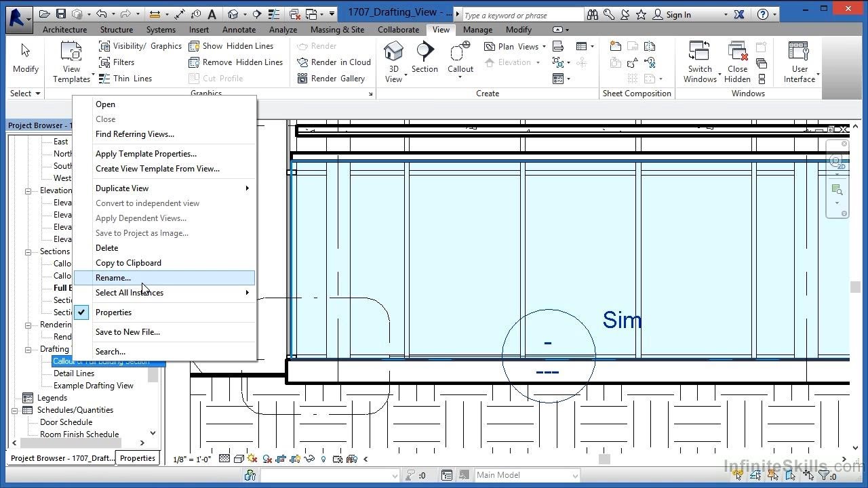Click the Switch Windows button
The width and height of the screenshot is (868, 488).
[x=700, y=62]
